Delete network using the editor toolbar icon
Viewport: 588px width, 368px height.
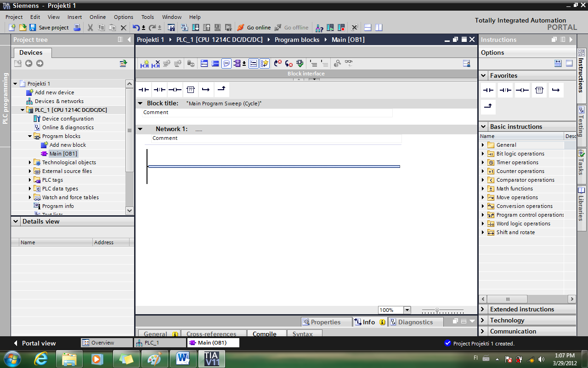156,63
